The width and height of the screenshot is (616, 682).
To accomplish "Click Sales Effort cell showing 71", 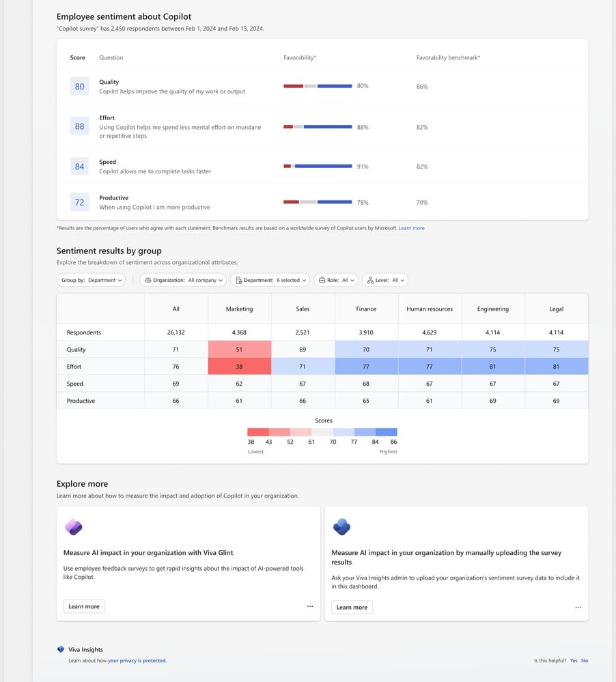I will [303, 366].
